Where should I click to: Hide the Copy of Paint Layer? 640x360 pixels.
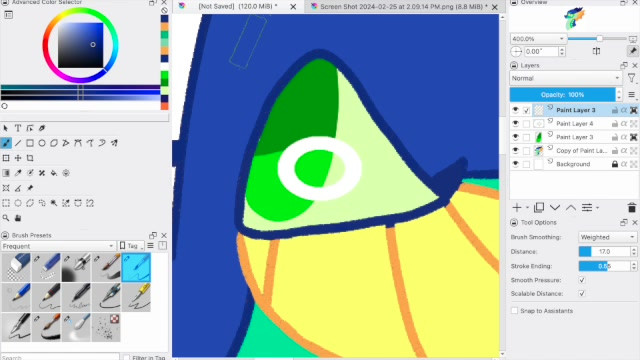(516, 151)
